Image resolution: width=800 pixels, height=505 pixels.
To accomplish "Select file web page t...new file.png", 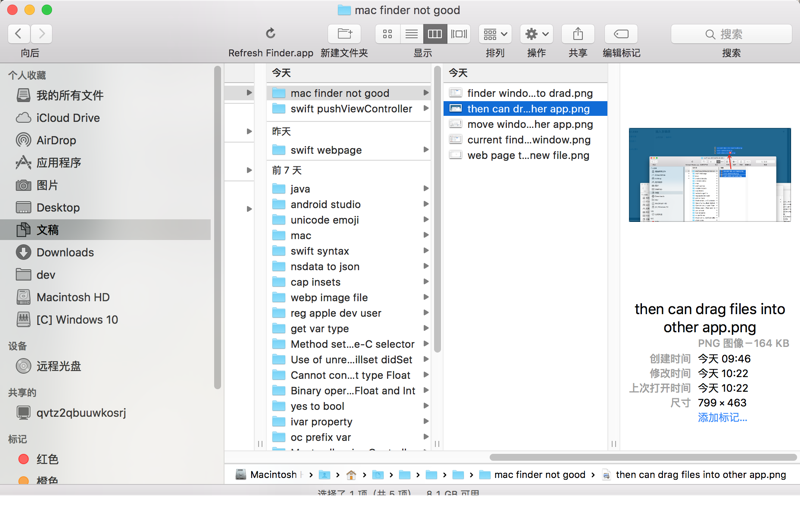I will click(x=526, y=156).
